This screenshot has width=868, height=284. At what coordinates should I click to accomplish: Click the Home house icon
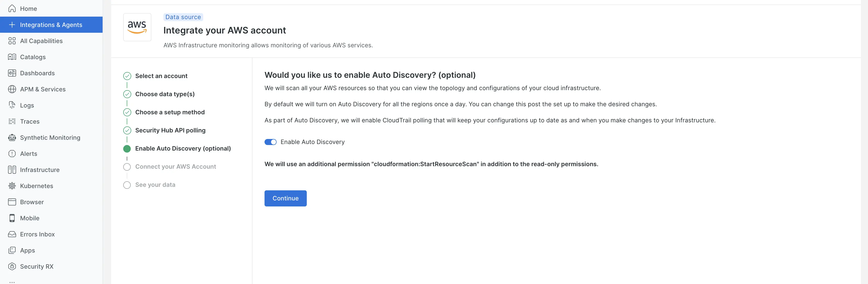pos(12,8)
